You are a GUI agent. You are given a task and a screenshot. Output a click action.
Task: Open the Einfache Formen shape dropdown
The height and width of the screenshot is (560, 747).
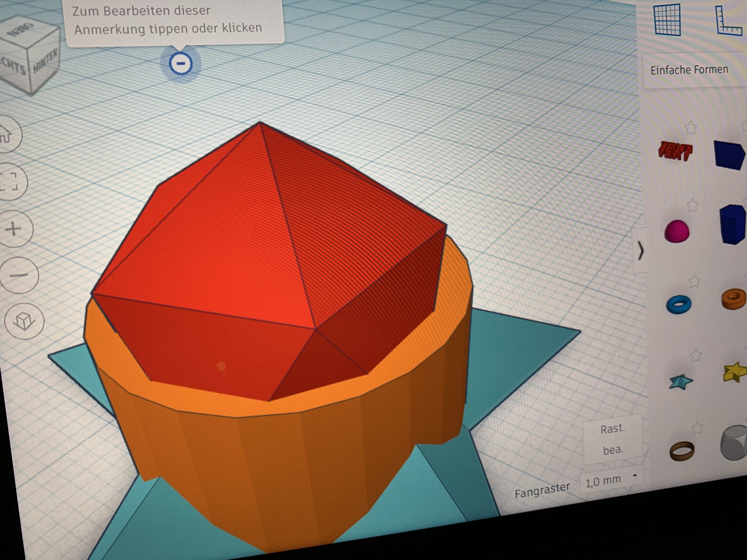click(689, 70)
